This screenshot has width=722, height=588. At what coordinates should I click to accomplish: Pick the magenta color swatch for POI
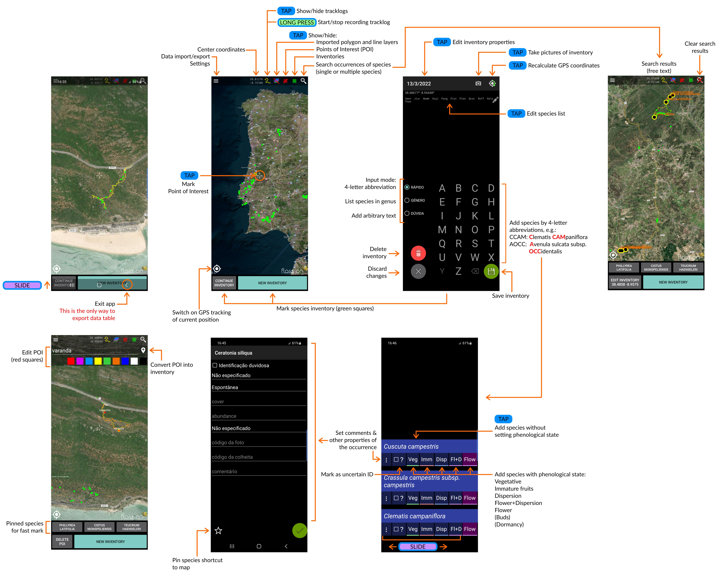80,361
